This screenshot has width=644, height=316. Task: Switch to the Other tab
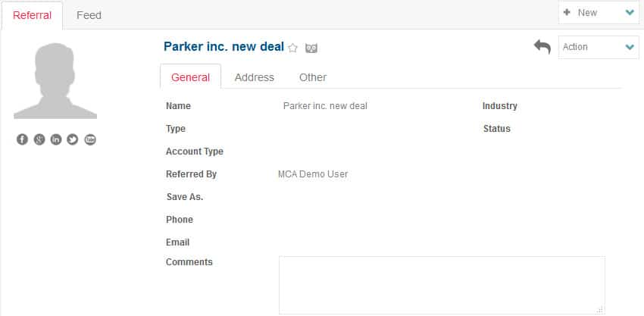pyautogui.click(x=313, y=77)
